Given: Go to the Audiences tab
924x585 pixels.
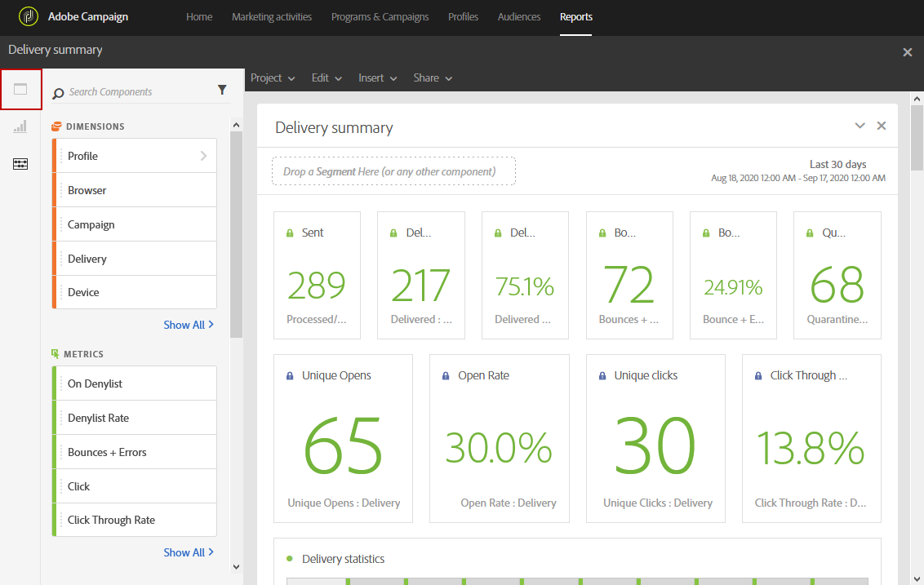Looking at the screenshot, I should tap(519, 17).
